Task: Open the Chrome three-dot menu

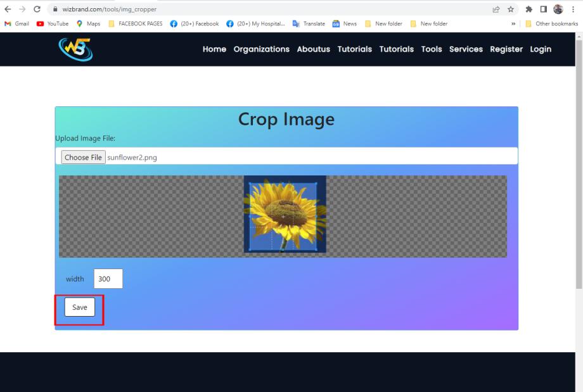Action: tap(573, 9)
